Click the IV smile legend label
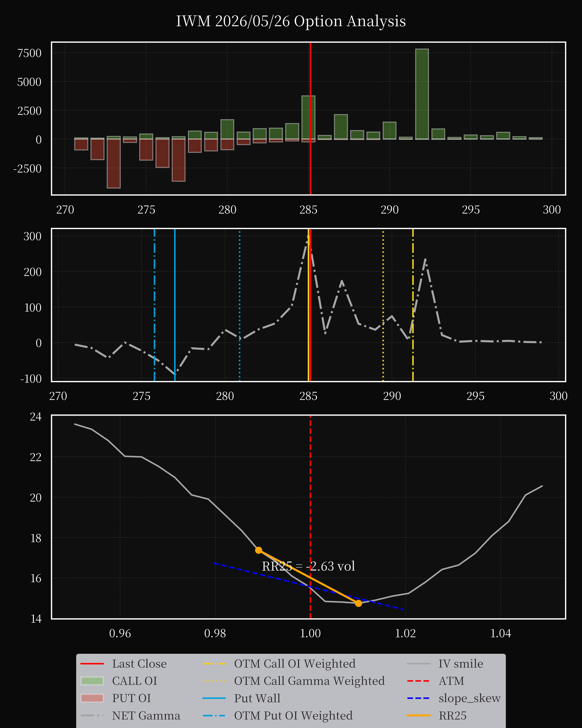The image size is (582, 728). (461, 664)
